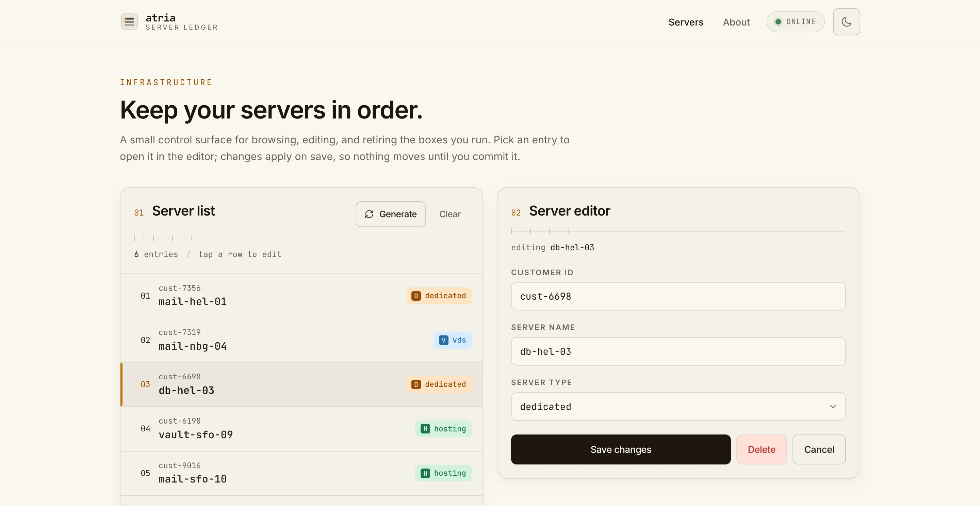Toggle dark mode with the moon icon
980x506 pixels.
tap(846, 22)
